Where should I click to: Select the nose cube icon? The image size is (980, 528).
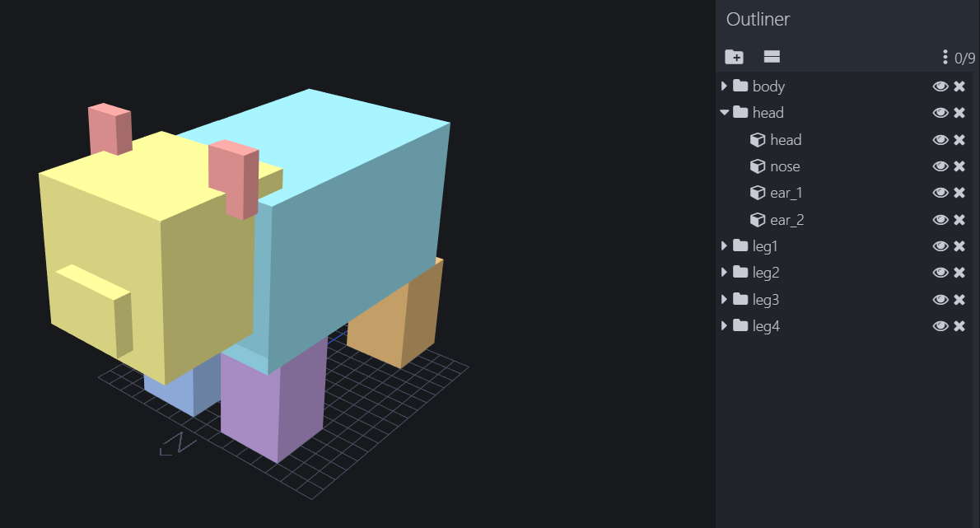pyautogui.click(x=758, y=166)
